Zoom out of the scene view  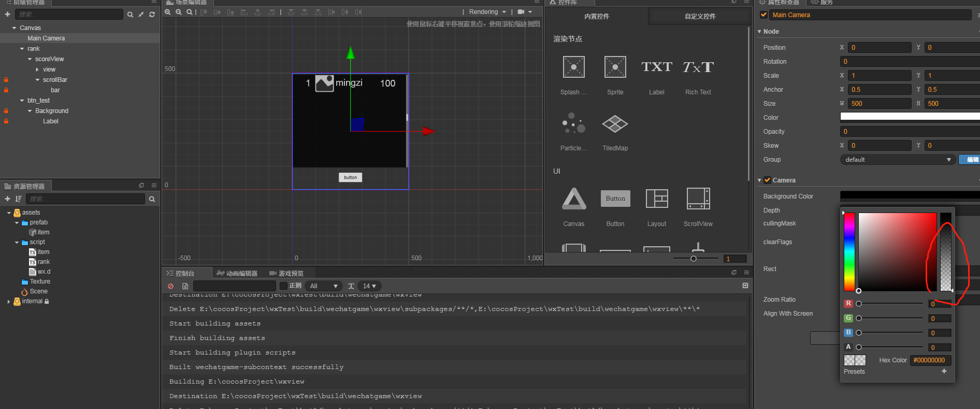pos(179,12)
